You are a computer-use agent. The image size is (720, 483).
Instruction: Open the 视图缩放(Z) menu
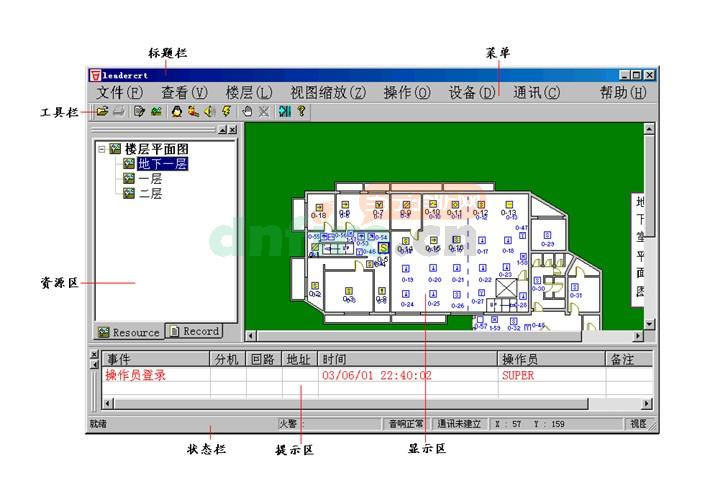328,93
